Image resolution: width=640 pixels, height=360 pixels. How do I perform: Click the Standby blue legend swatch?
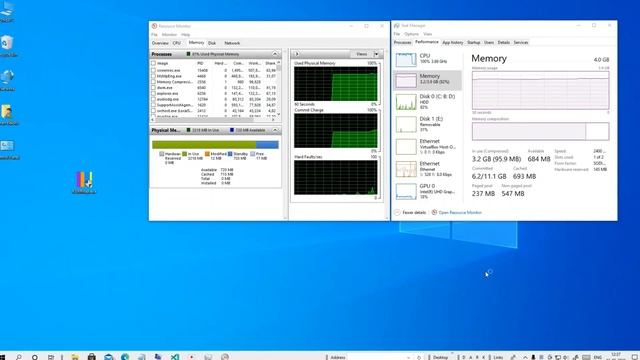[230, 154]
